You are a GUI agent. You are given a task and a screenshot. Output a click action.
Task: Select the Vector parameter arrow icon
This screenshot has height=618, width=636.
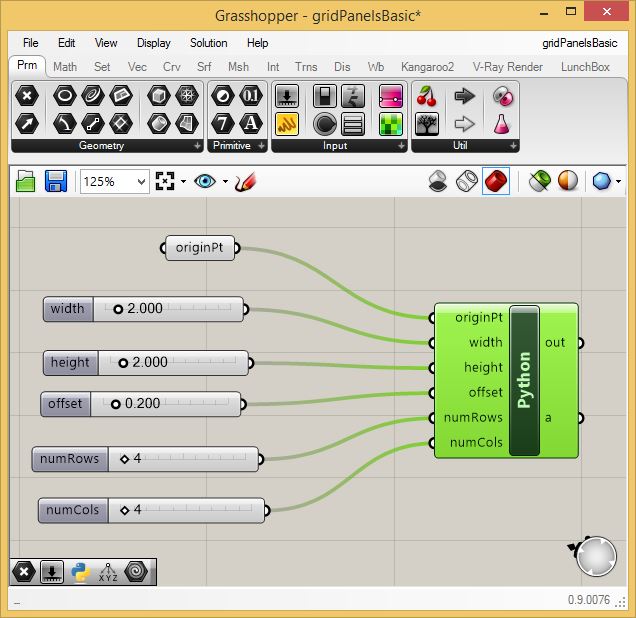[27, 124]
